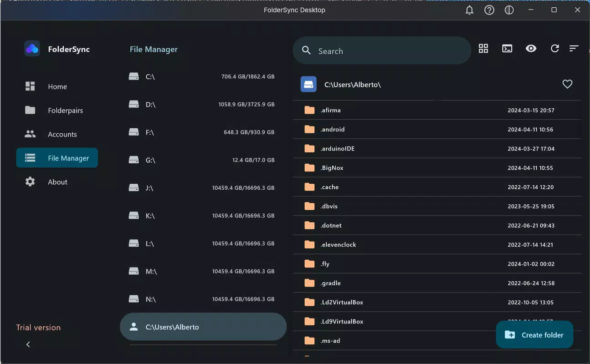
Task: Open the .Ld9VirtualBox folder
Action: coord(437,321)
